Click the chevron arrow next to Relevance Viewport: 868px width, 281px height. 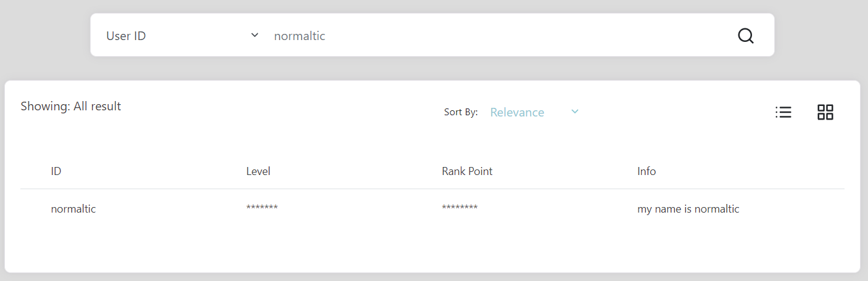[575, 112]
